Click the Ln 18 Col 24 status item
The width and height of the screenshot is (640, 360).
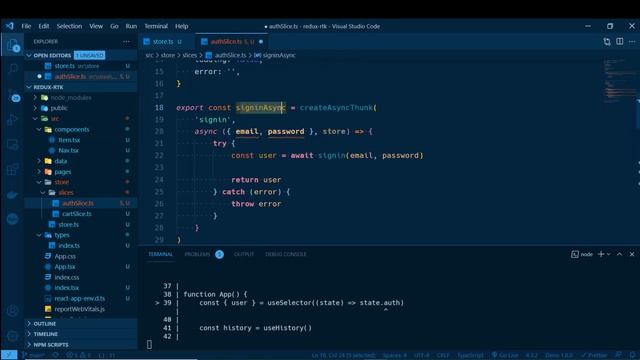coord(343,355)
